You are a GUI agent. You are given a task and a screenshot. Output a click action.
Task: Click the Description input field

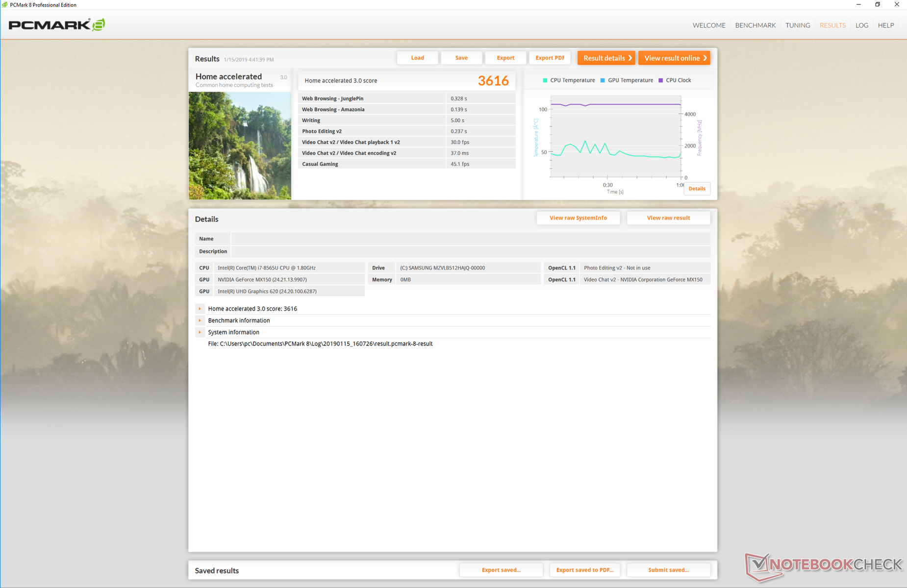tap(471, 251)
